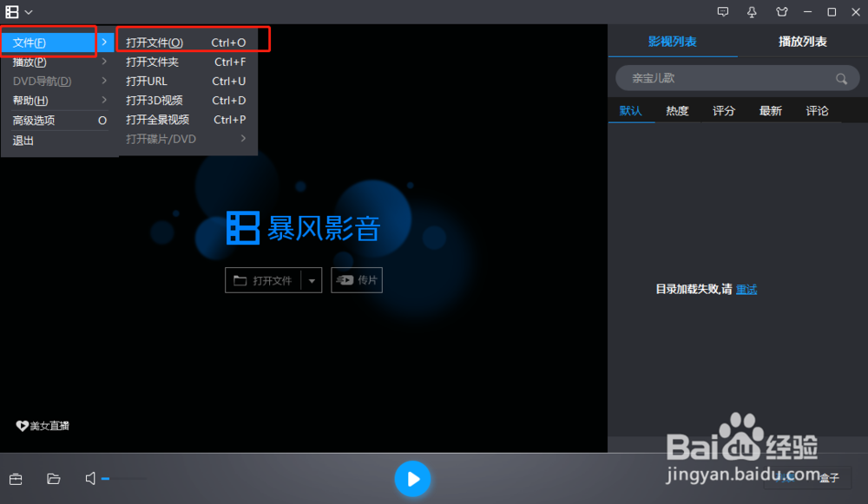Select the 最新 sort tab
This screenshot has width=868, height=504.
[x=770, y=111]
